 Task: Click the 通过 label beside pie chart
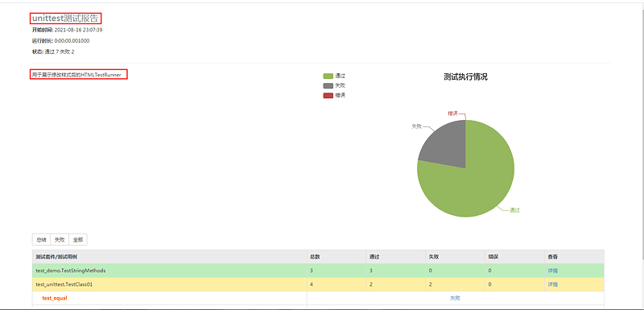[x=514, y=210]
